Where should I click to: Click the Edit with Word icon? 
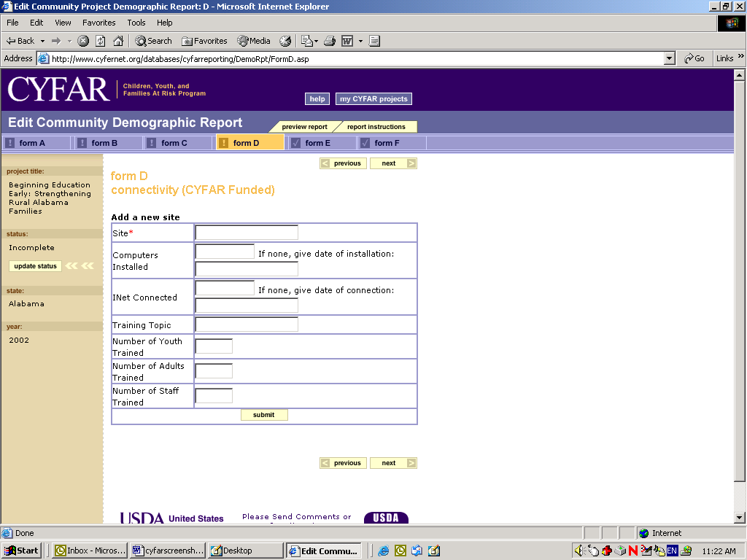347,41
